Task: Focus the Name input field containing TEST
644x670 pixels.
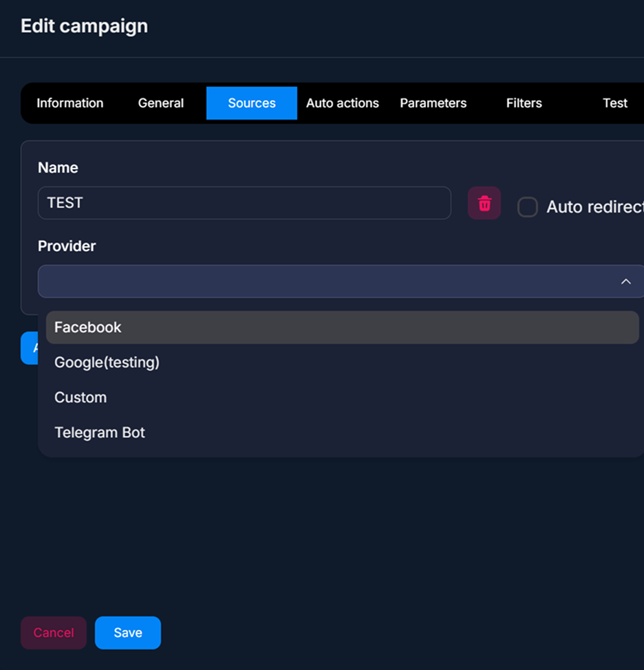Action: pyautogui.click(x=244, y=203)
